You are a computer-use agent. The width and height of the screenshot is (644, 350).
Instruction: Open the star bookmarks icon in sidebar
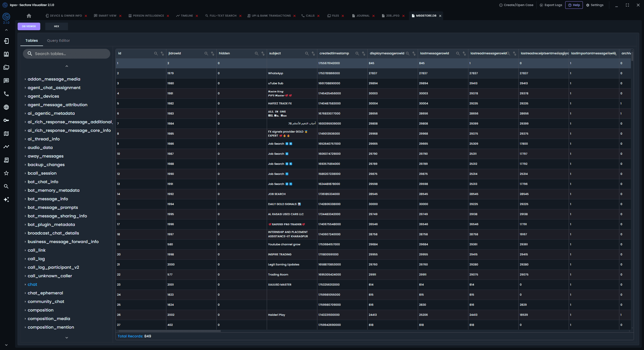click(6, 173)
